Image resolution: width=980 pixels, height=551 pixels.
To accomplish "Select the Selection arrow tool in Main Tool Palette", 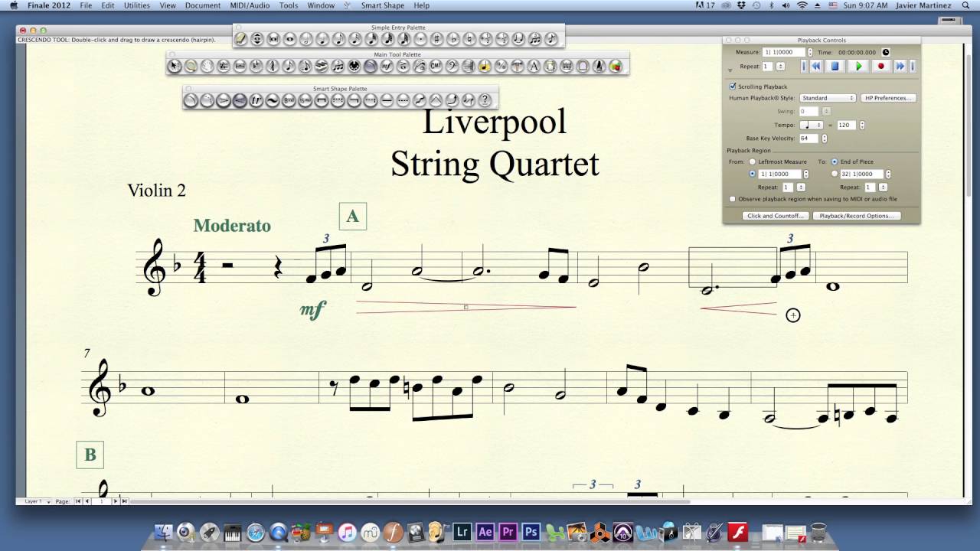I will (175, 67).
